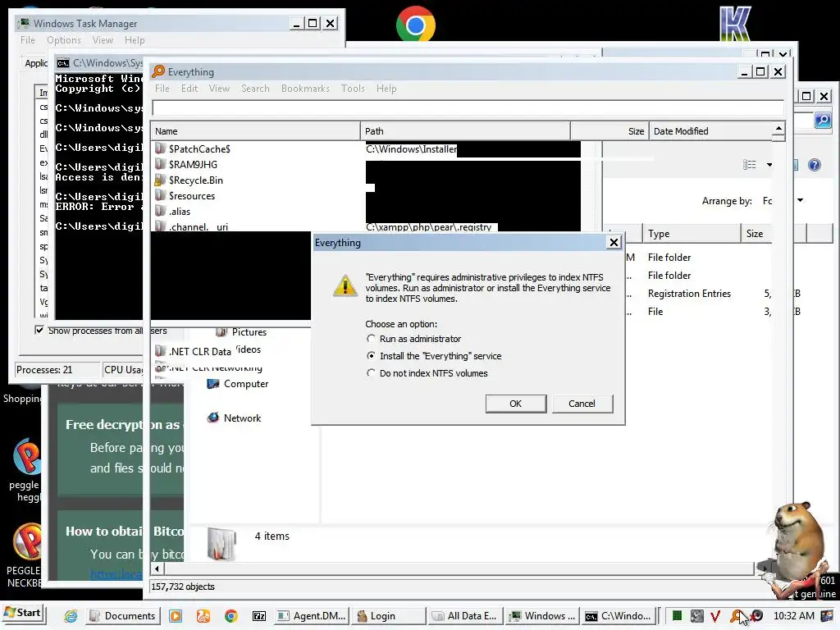Open Network in Explorer navigation pane
Image resolution: width=840 pixels, height=630 pixels.
coord(234,418)
